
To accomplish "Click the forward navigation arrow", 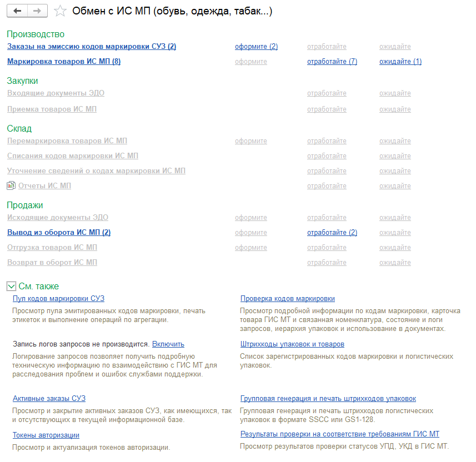I will [x=37, y=11].
